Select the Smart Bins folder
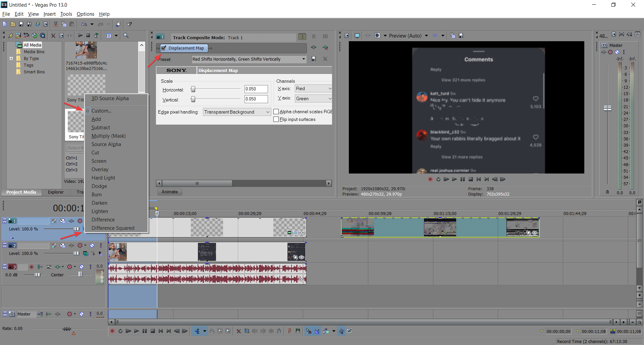 coord(34,72)
